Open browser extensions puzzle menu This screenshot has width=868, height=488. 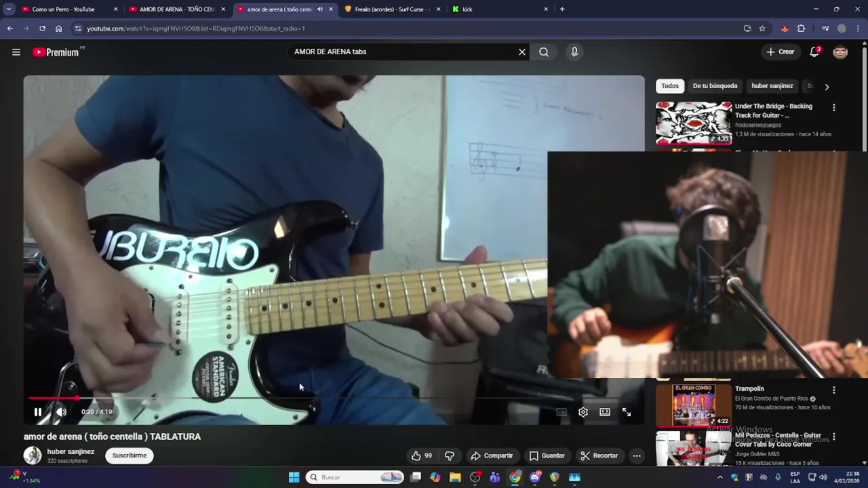(802, 28)
